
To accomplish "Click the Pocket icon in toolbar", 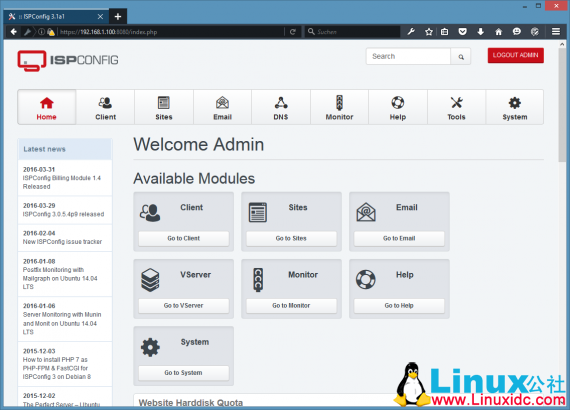I will pos(462,32).
